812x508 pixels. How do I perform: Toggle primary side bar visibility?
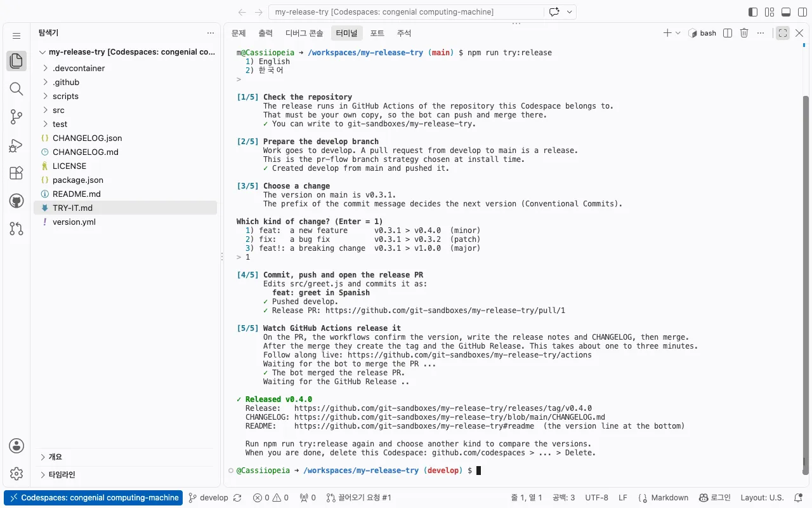click(x=753, y=12)
